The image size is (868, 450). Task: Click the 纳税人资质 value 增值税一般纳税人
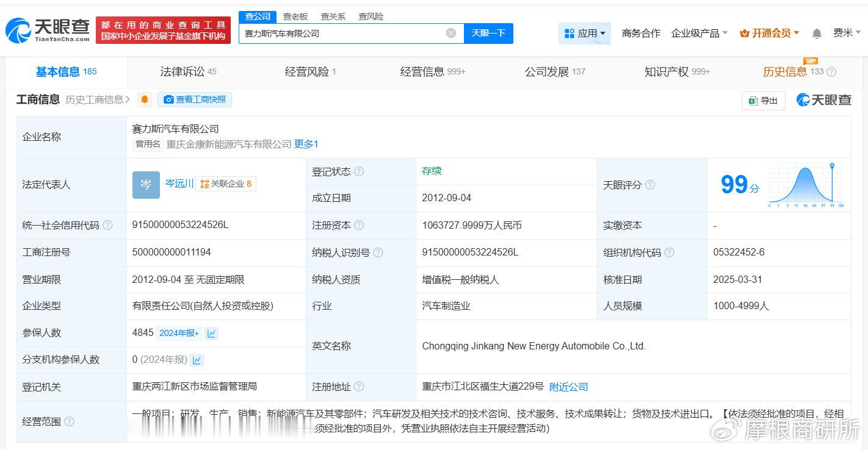click(460, 279)
